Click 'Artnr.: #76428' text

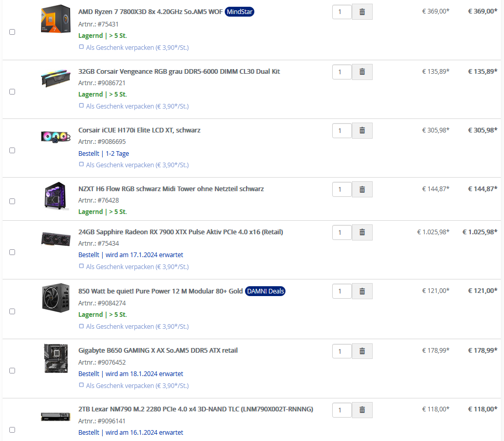[99, 201]
